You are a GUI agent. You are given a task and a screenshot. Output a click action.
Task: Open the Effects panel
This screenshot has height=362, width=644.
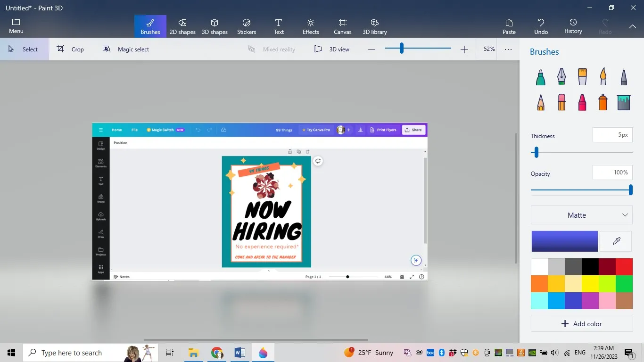[310, 26]
